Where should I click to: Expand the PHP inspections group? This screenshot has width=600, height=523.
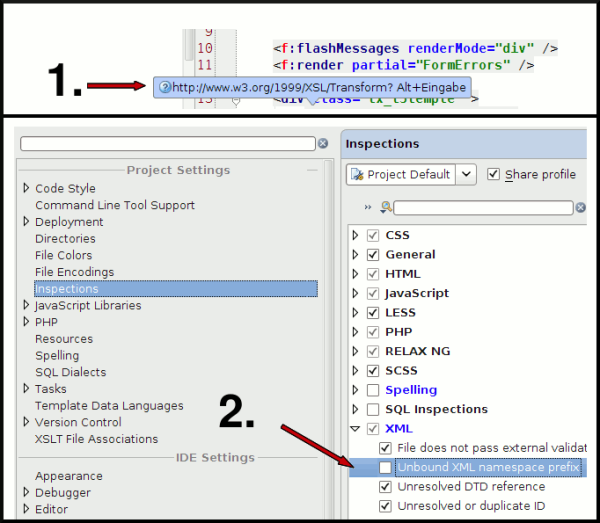355,332
